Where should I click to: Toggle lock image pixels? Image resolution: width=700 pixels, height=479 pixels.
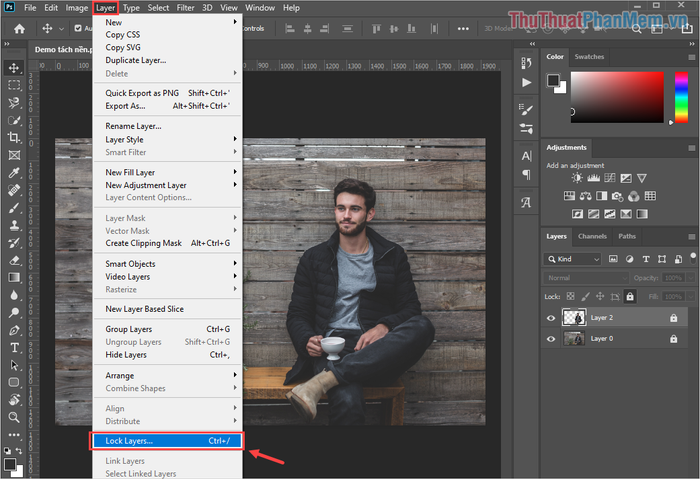[585, 296]
